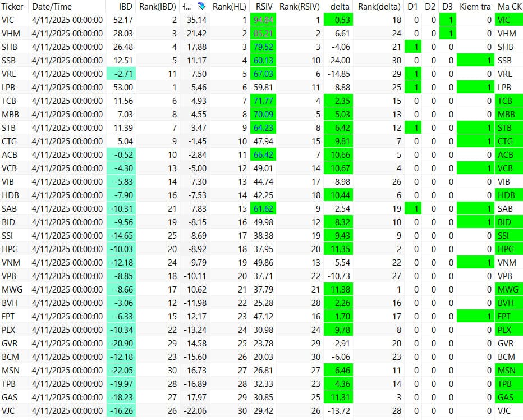The image size is (523, 420).
Task: Sort by the IBD column header
Action: click(x=125, y=6)
